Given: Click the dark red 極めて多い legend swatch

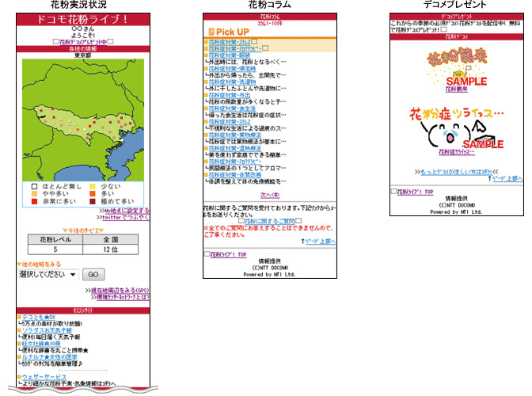Looking at the screenshot, I should coord(93,201).
